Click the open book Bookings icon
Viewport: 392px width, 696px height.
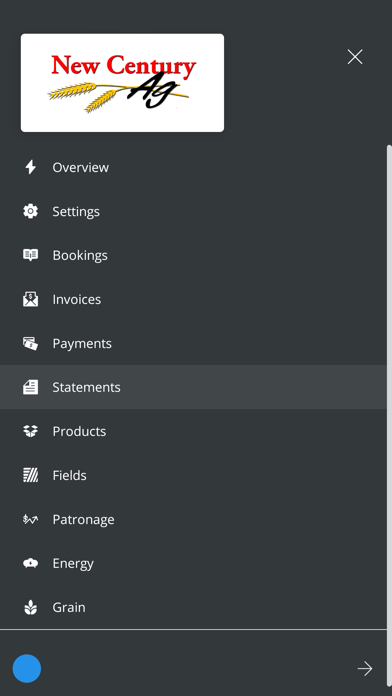(x=30, y=255)
